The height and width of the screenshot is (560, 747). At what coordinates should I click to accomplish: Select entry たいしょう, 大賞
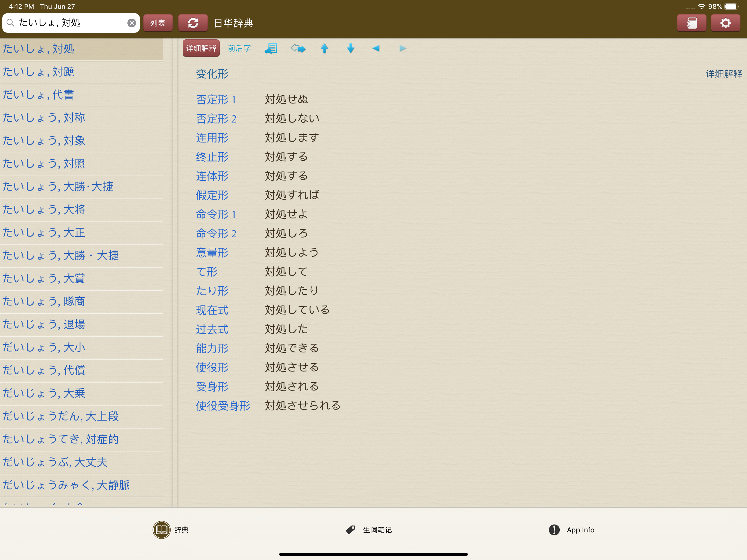(x=81, y=279)
